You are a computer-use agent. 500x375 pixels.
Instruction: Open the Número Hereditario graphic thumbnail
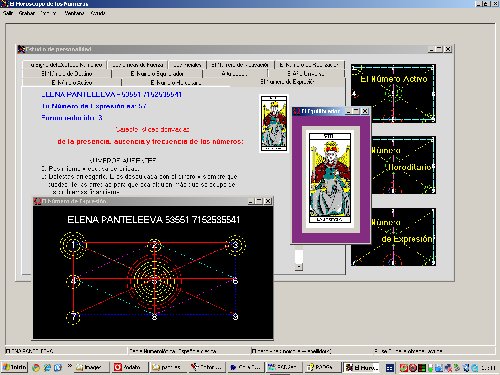(x=393, y=165)
